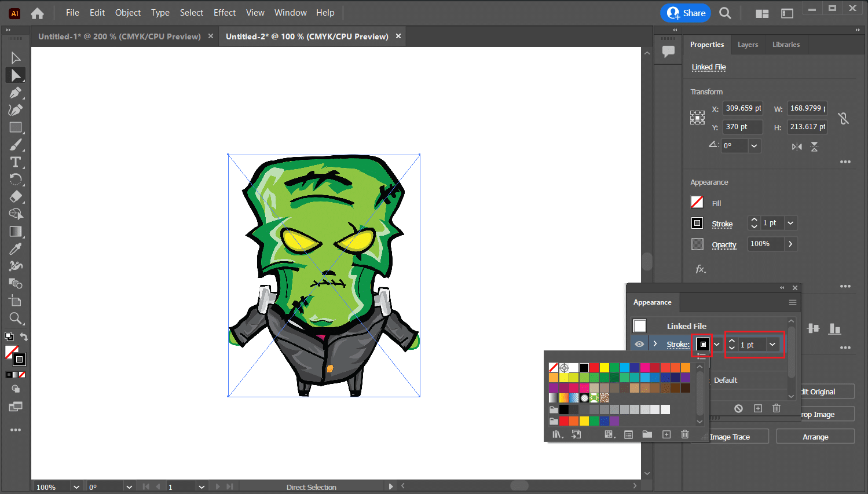This screenshot has width=868, height=494.
Task: Open zoom level dropdown in status bar
Action: [76, 487]
